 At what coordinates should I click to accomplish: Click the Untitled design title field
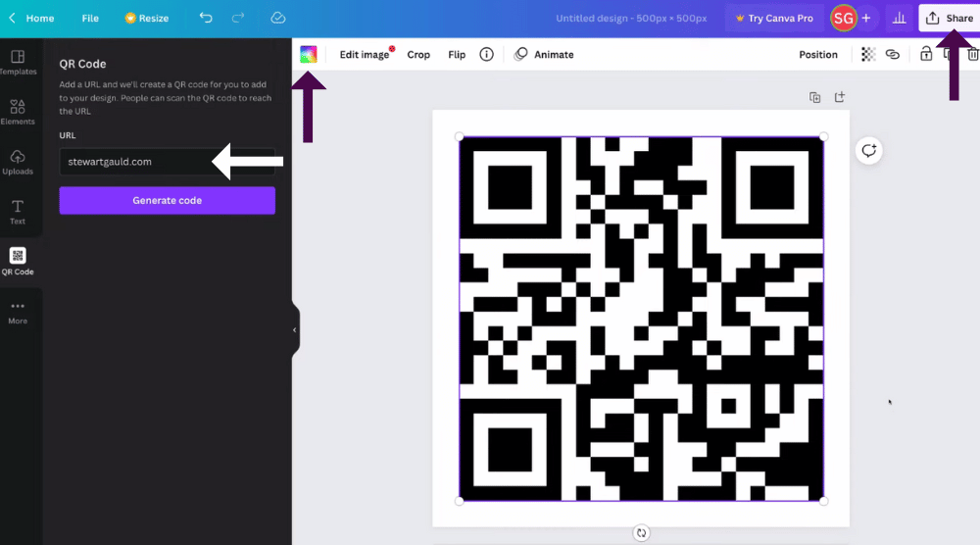point(631,18)
